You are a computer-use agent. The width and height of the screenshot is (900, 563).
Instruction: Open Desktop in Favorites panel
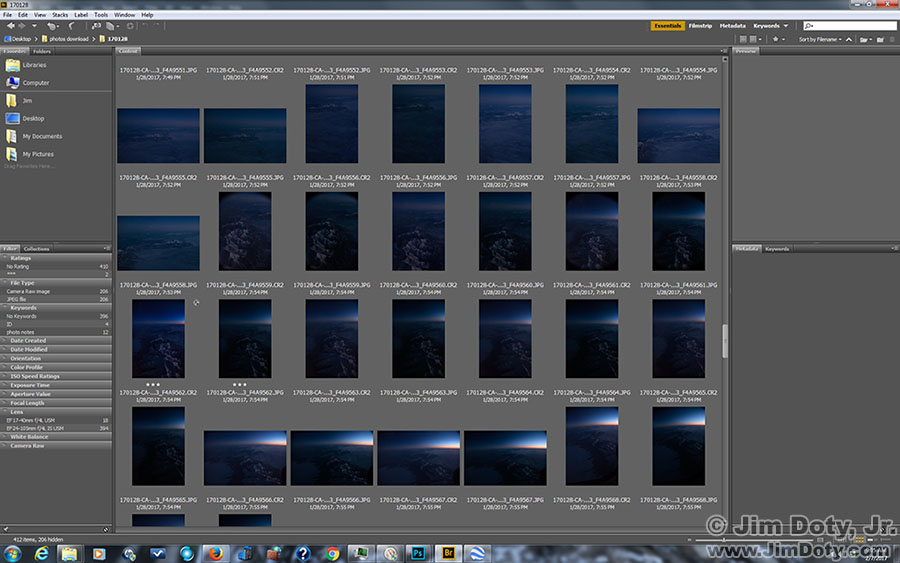25,119
